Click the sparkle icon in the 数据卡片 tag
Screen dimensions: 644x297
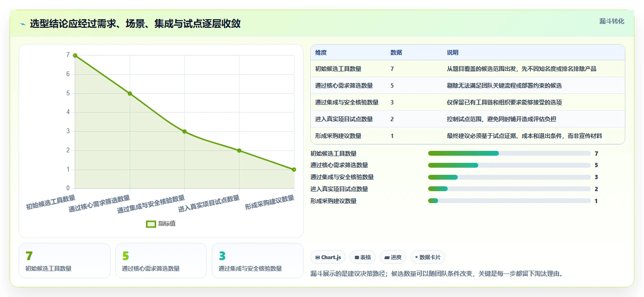pos(417,257)
